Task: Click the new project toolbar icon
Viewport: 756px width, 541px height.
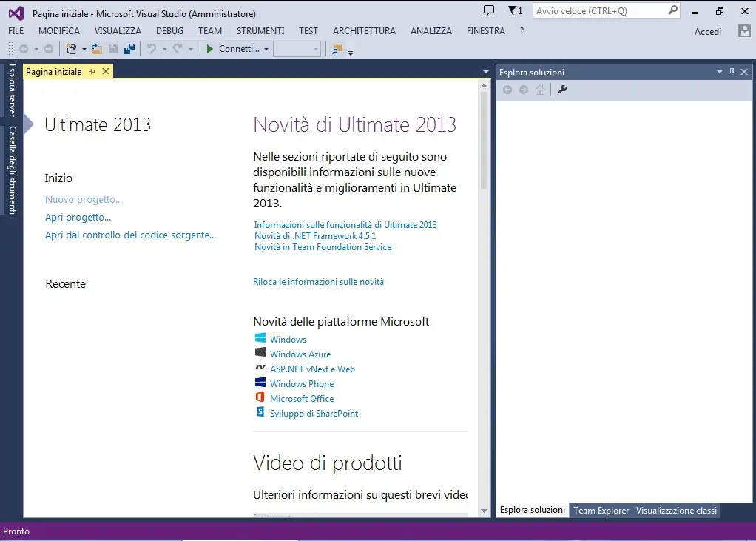Action: point(71,49)
